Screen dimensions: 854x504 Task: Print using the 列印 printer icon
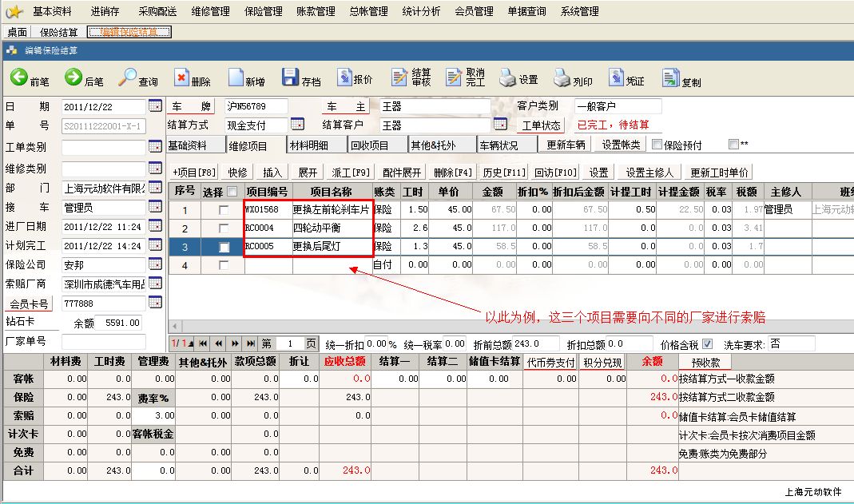click(562, 78)
